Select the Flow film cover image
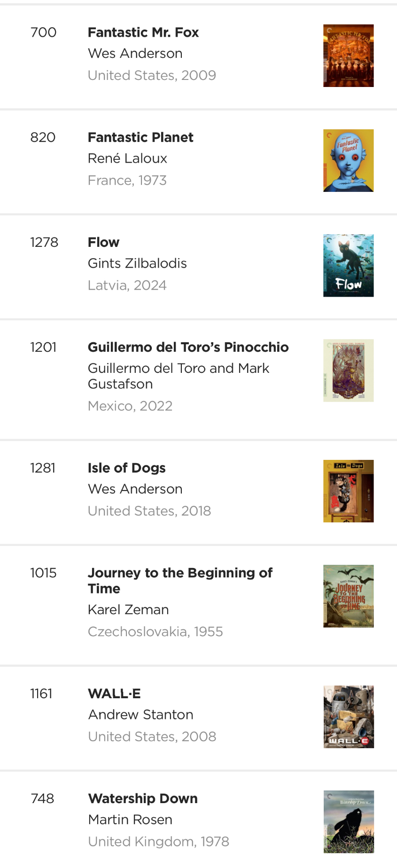The height and width of the screenshot is (868, 397). 348,266
